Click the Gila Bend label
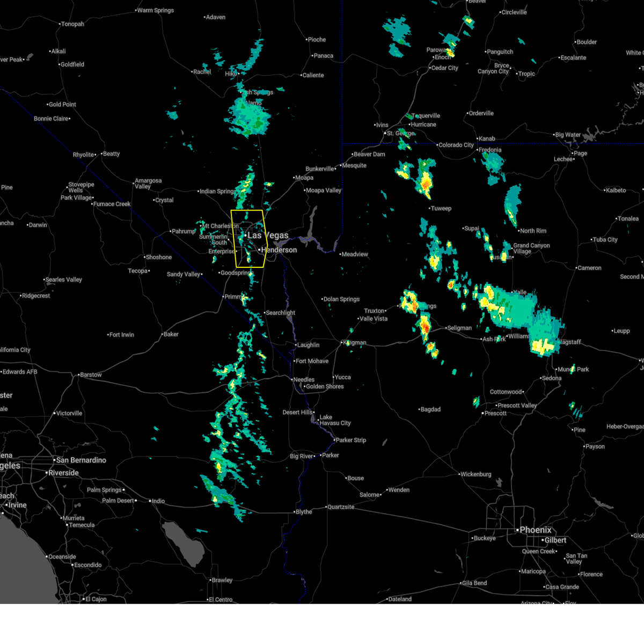The image size is (644, 644). click(474, 583)
